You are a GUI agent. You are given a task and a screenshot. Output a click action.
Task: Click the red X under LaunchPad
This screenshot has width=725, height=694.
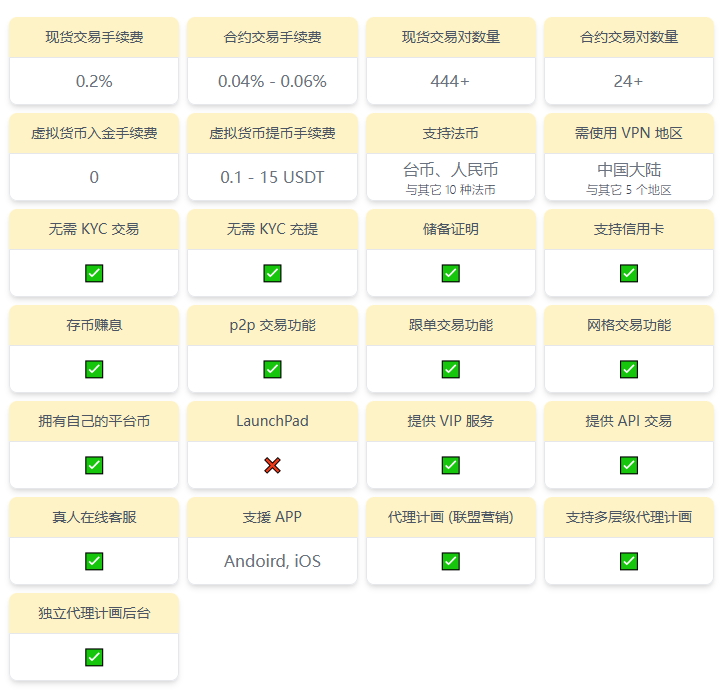click(272, 465)
